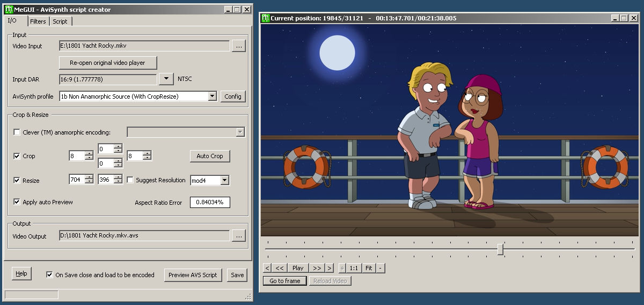The width and height of the screenshot is (644, 305).
Task: Open the AviSynth profile dropdown
Action: (212, 96)
